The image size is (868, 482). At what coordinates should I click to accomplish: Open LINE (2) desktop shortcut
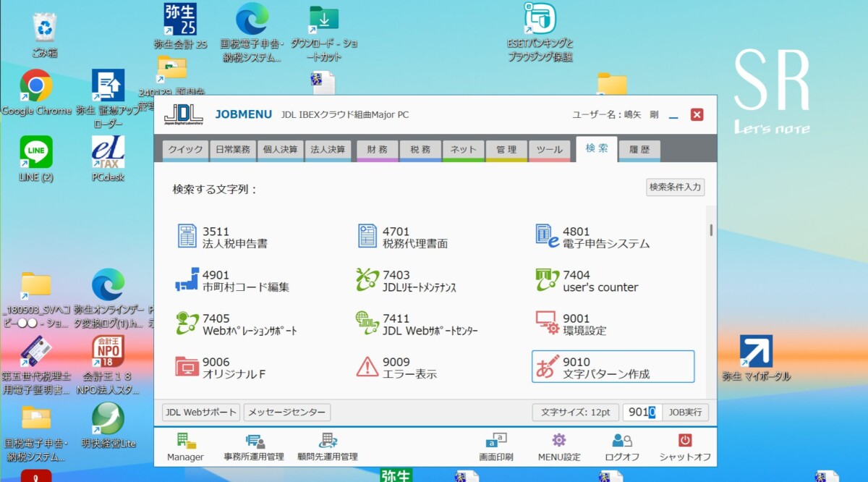(x=35, y=158)
